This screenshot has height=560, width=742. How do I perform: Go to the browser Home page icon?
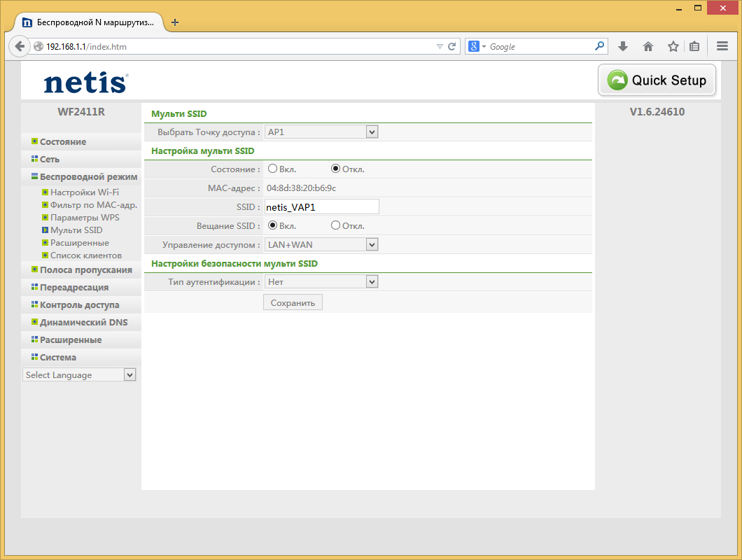(647, 46)
